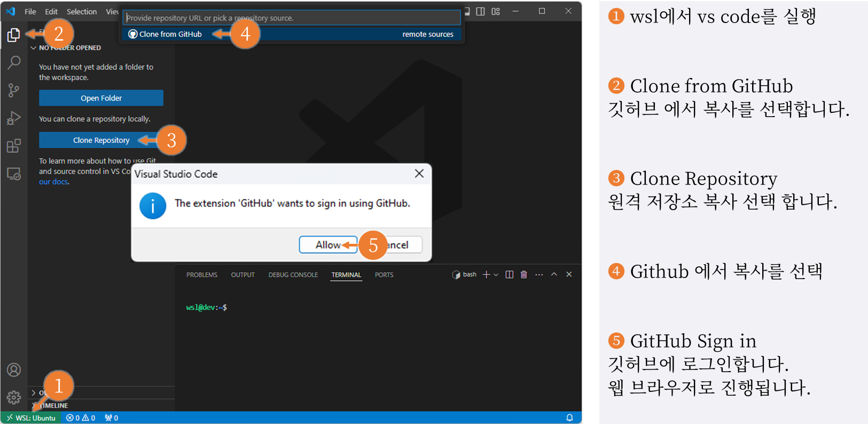Viewport: 868px width, 424px height.
Task: Click errors and warnings count in status bar
Action: pyautogui.click(x=81, y=418)
